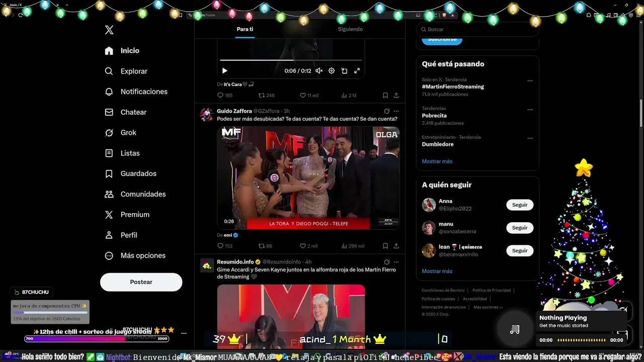Ask Grok about Resumido.info post
The height and width of the screenshot is (362, 644).
(x=386, y=262)
